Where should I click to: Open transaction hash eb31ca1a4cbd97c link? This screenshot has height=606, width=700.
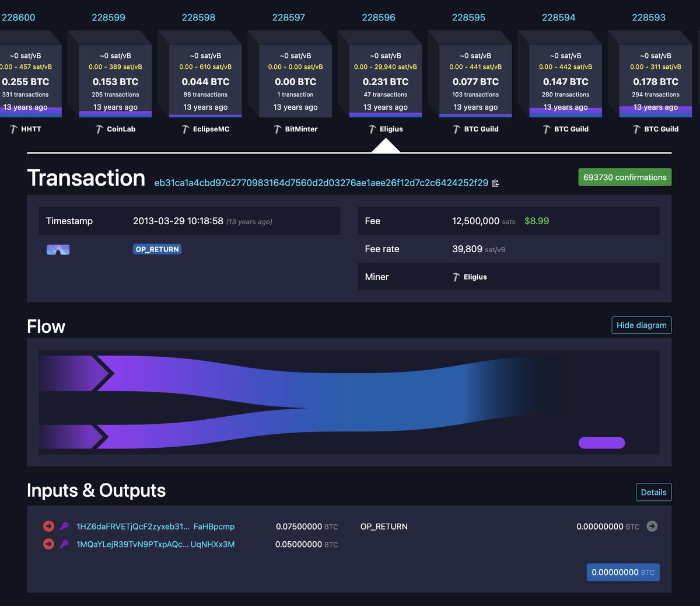(x=321, y=183)
